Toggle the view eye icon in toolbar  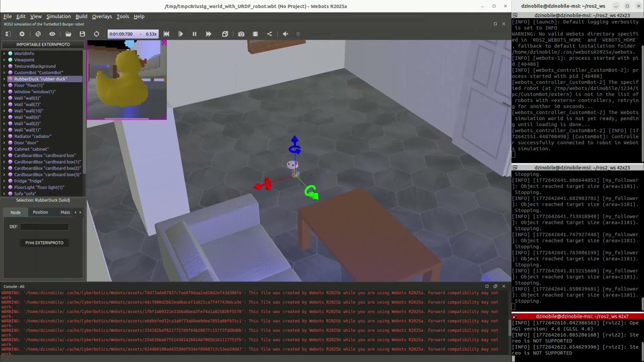pos(52,34)
